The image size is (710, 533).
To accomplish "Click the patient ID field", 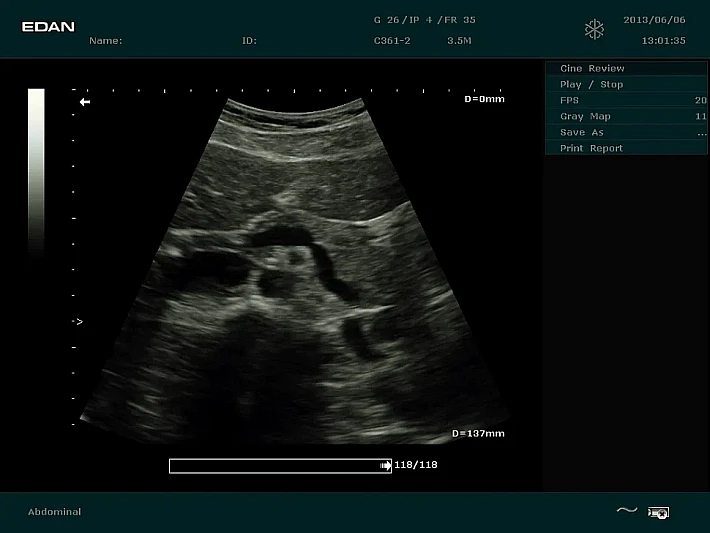I will (x=249, y=41).
